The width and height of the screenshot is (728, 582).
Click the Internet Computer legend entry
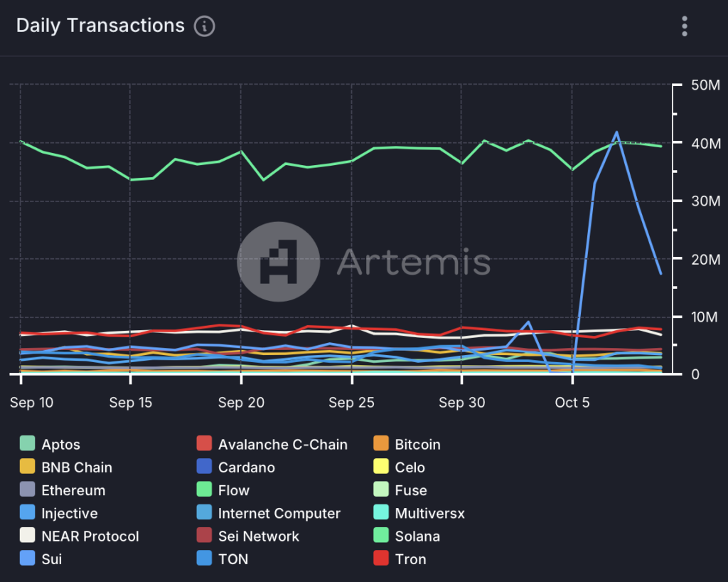click(x=279, y=513)
